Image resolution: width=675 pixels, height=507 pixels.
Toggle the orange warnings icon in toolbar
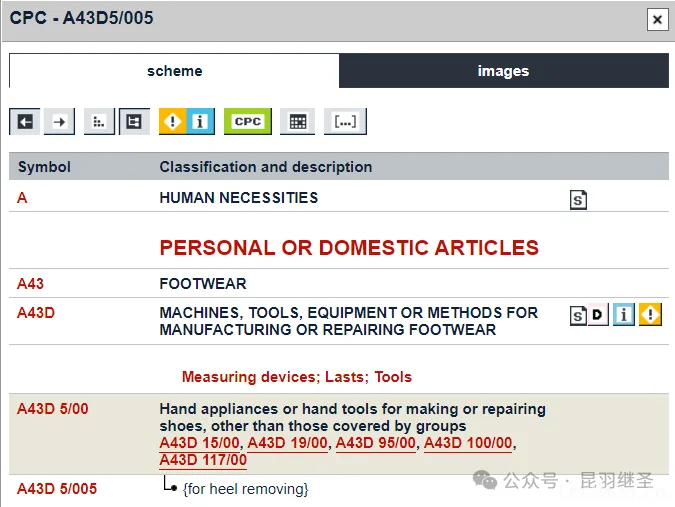(172, 121)
